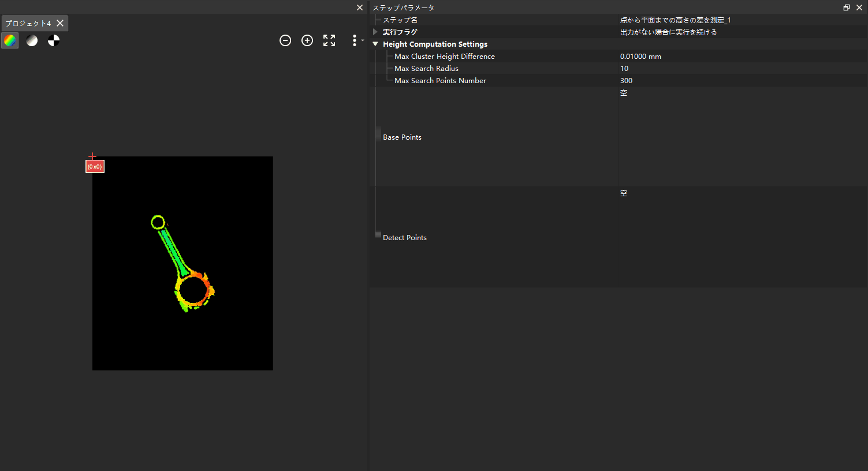868x471 pixels.
Task: Select the black-white checker display icon
Action: (54, 40)
